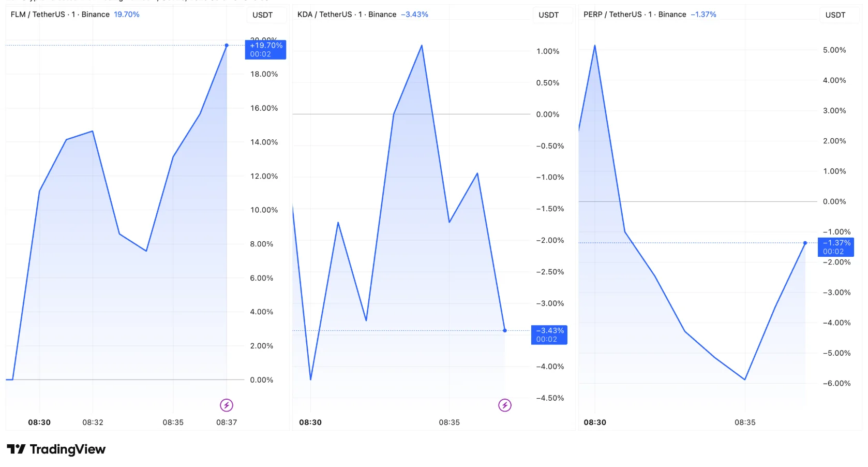
Task: Select the interval label 1 on KDA chart
Action: click(x=361, y=14)
